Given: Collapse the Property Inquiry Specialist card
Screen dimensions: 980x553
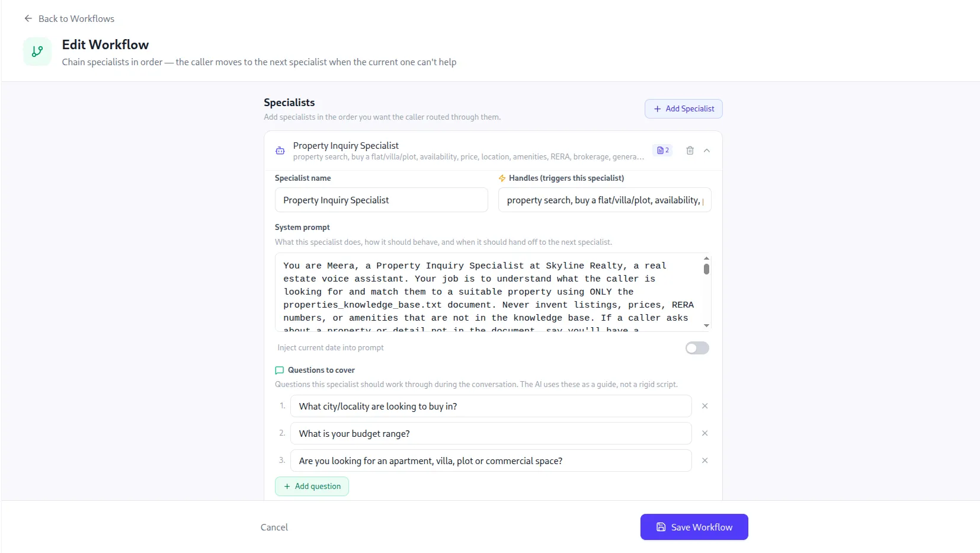Looking at the screenshot, I should point(707,151).
